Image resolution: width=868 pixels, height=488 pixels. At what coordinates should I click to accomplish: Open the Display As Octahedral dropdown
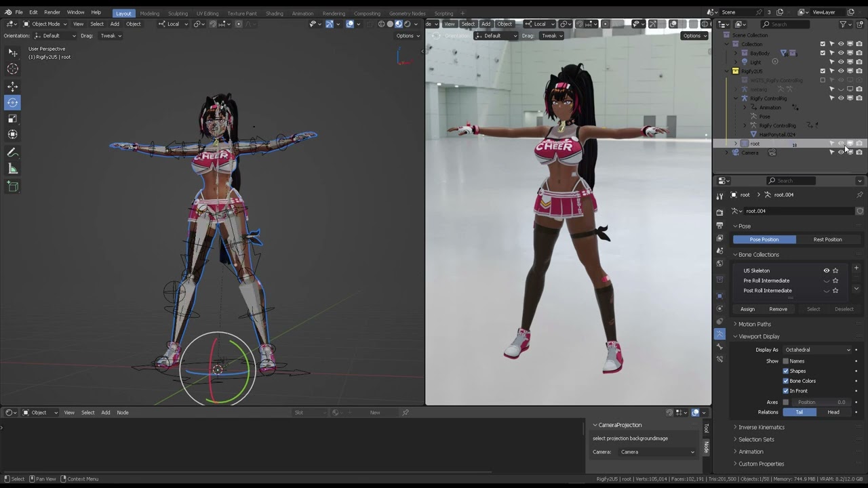(x=818, y=350)
